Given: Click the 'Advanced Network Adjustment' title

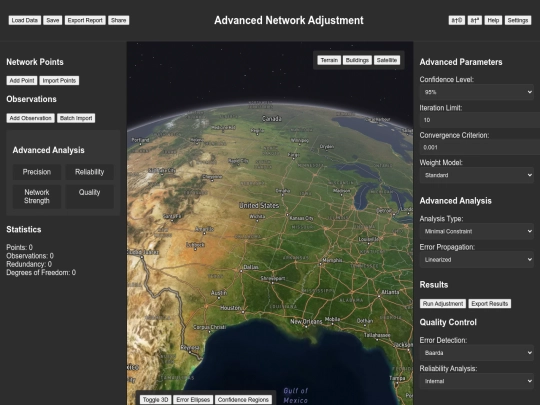Looking at the screenshot, I should (289, 20).
